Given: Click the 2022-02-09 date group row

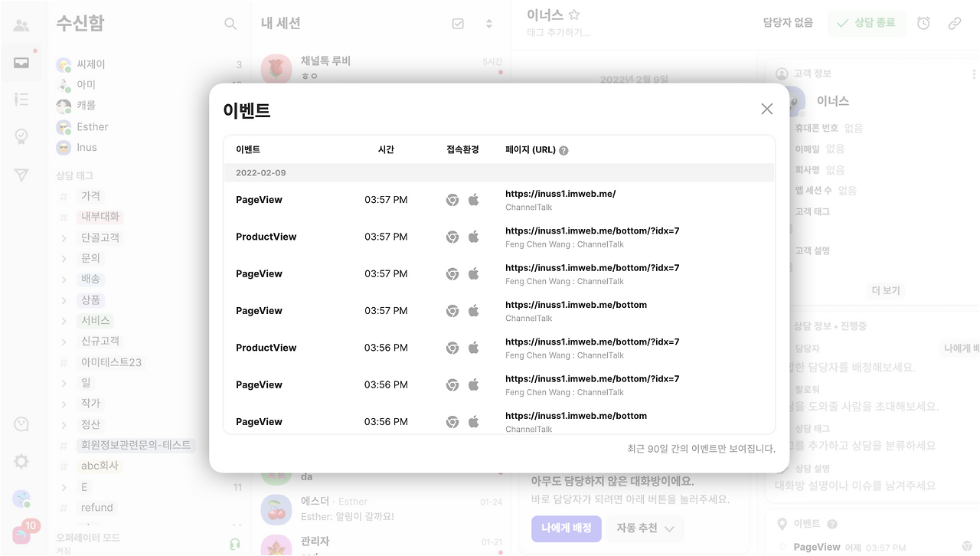Looking at the screenshot, I should (x=498, y=173).
